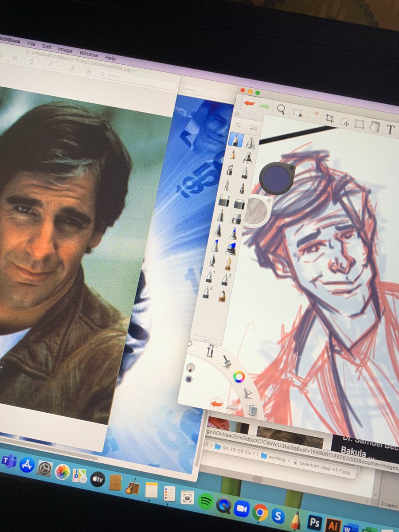This screenshot has width=399, height=532.
Task: Select the Fill bucket tool
Action: tap(375, 126)
